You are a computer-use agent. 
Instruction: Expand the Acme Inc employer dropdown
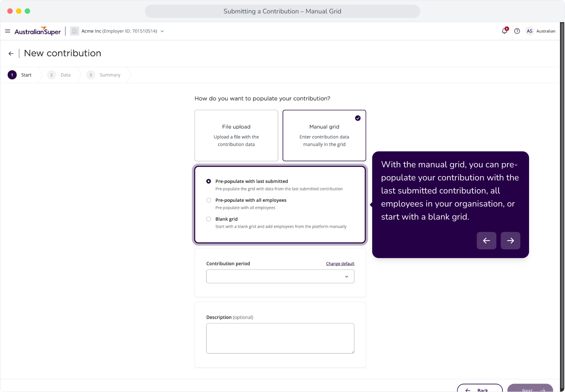[162, 31]
